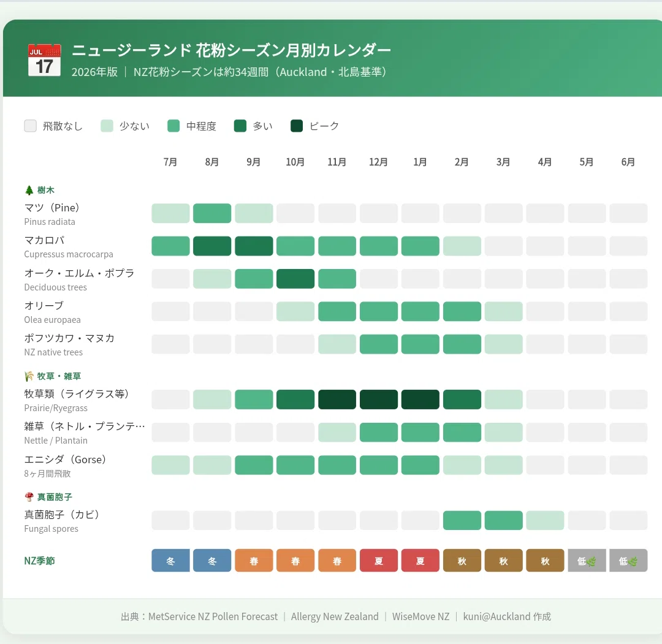Click the 少ない legend swatch
The image size is (662, 644).
pos(107,126)
